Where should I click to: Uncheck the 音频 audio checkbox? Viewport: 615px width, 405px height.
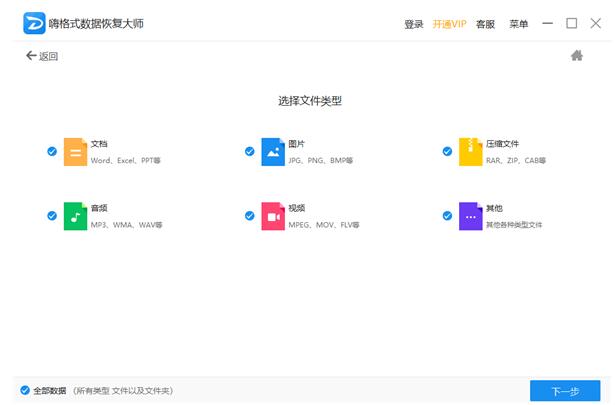coord(52,216)
